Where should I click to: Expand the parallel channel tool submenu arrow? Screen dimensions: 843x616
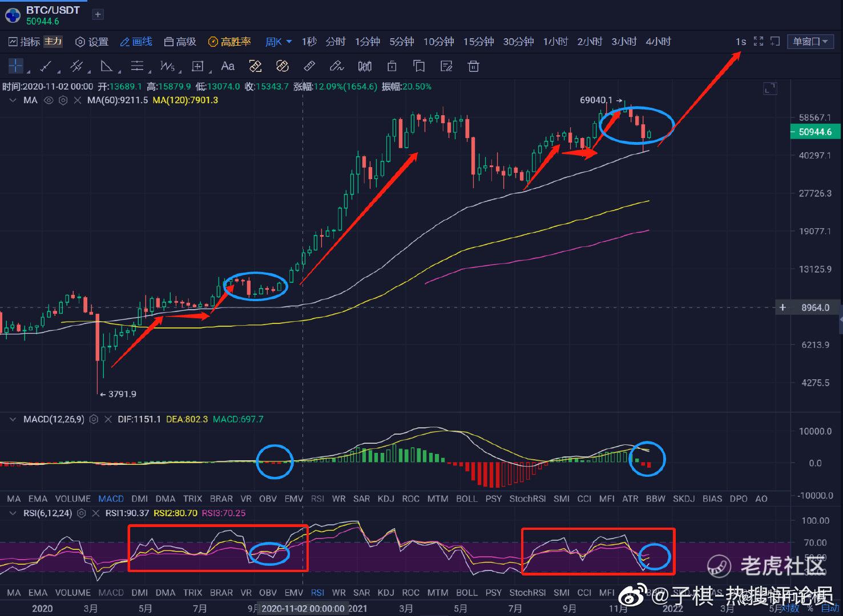click(x=88, y=72)
